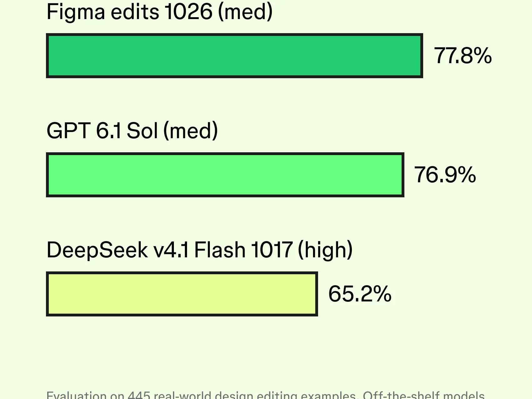Select the "GPT 6.1 Sol (med)" label

click(x=132, y=131)
